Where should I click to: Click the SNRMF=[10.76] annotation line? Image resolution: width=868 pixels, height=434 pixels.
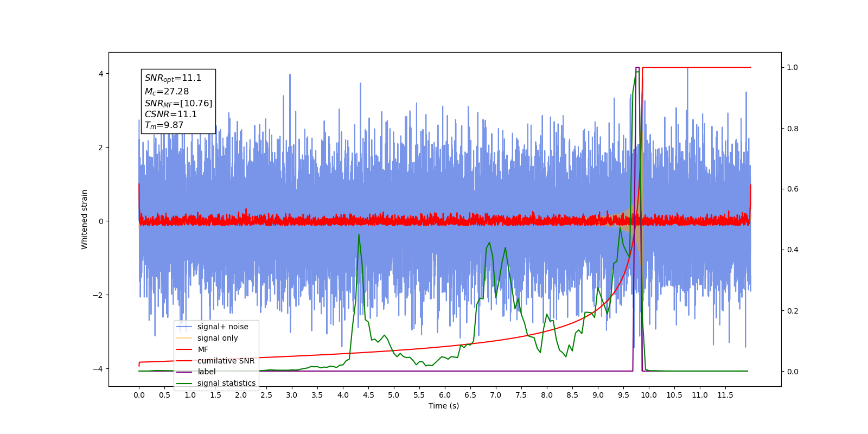178,103
